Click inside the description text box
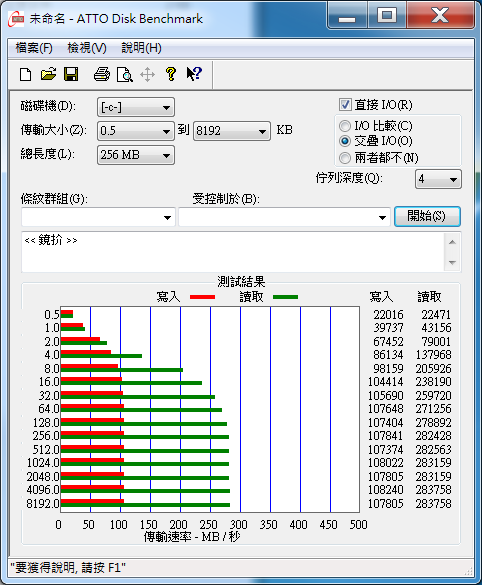The width and height of the screenshot is (482, 585). click(x=233, y=252)
